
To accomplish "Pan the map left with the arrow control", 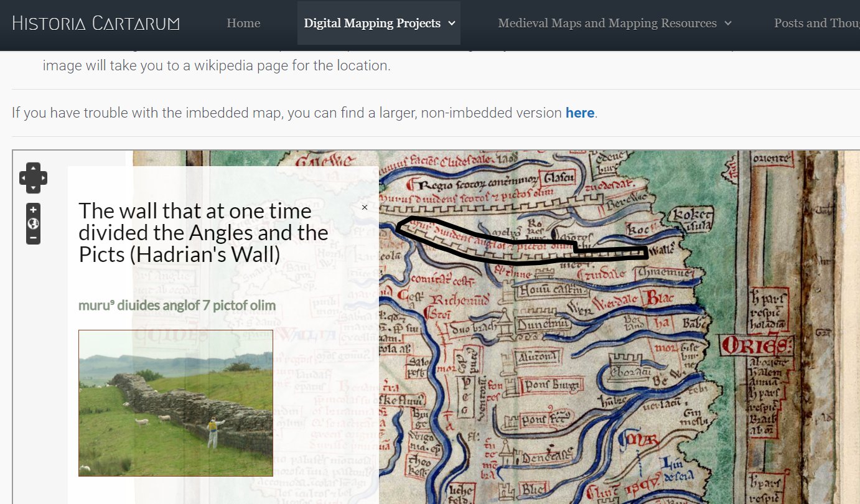I will point(24,179).
